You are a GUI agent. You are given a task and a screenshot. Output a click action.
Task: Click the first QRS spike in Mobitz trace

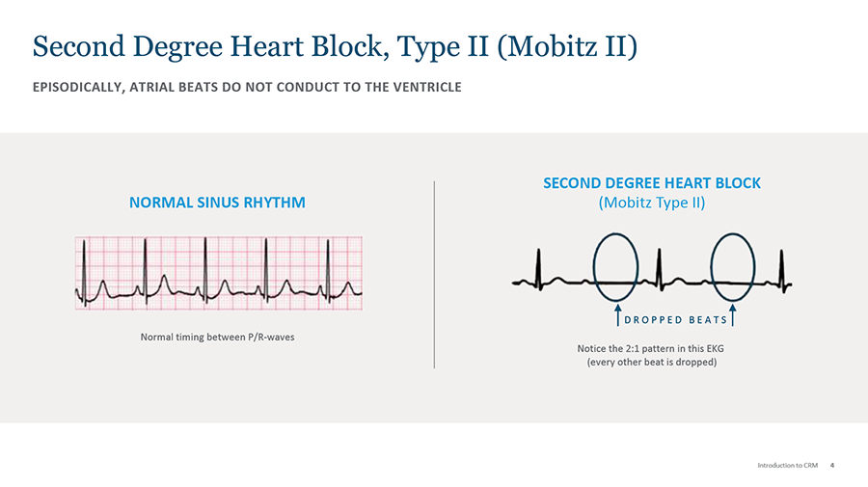pyautogui.click(x=540, y=264)
